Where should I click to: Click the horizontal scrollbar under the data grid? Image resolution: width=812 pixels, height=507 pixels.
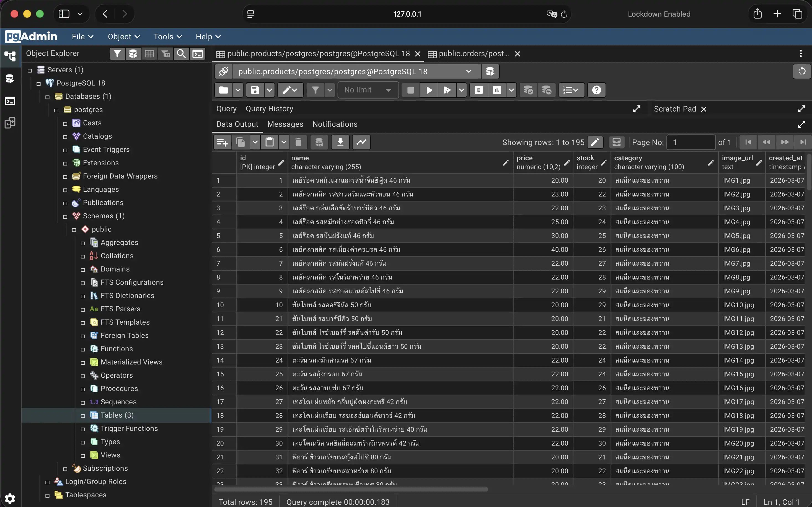click(351, 489)
